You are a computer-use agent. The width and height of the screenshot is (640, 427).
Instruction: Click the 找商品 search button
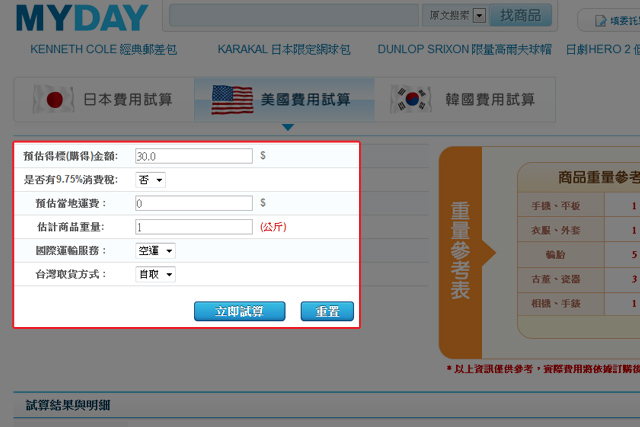pyautogui.click(x=520, y=16)
